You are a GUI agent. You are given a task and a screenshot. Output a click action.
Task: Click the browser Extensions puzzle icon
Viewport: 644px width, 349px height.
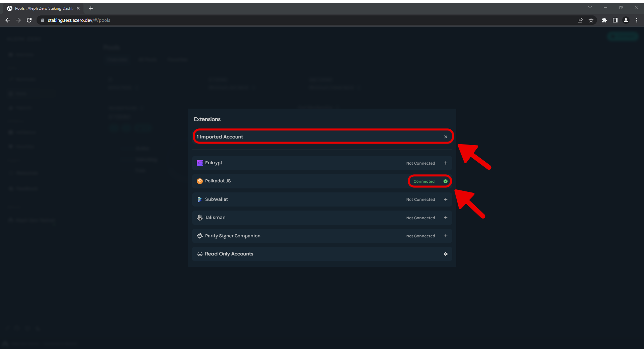604,20
